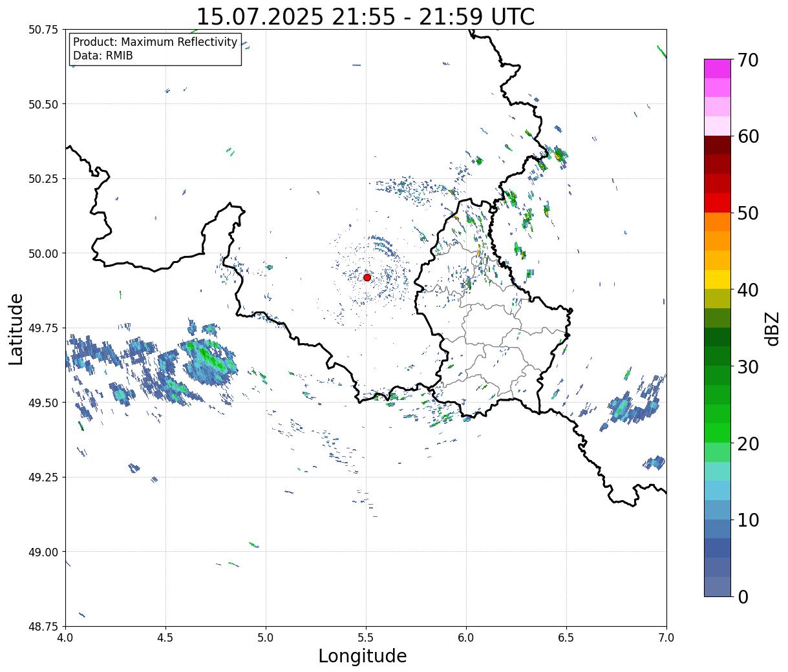Click the colorbar tick label 50
The height and width of the screenshot is (672, 788).
(747, 213)
